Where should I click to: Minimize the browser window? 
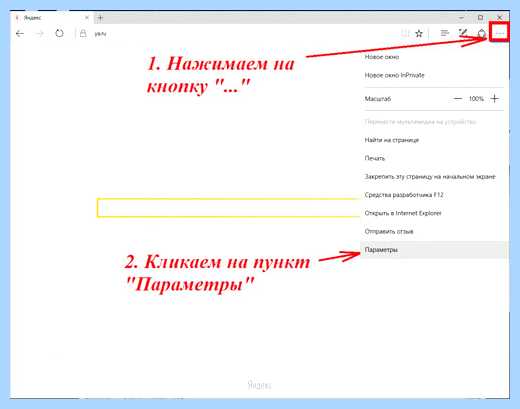(461, 17)
